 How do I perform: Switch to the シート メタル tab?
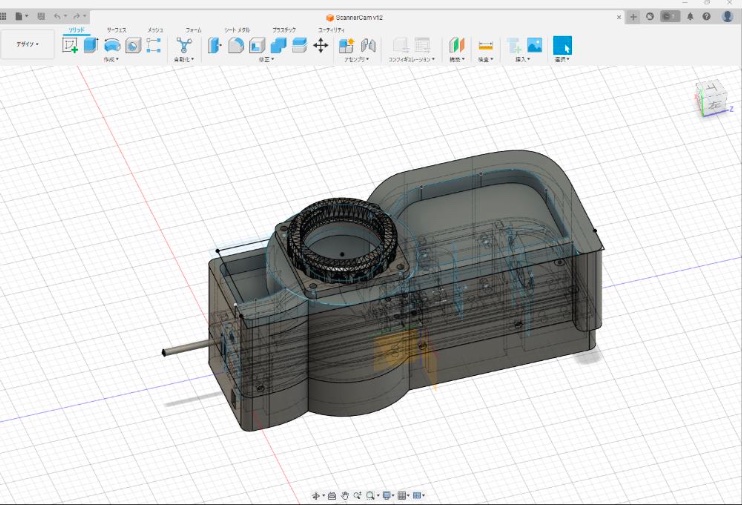tap(236, 30)
